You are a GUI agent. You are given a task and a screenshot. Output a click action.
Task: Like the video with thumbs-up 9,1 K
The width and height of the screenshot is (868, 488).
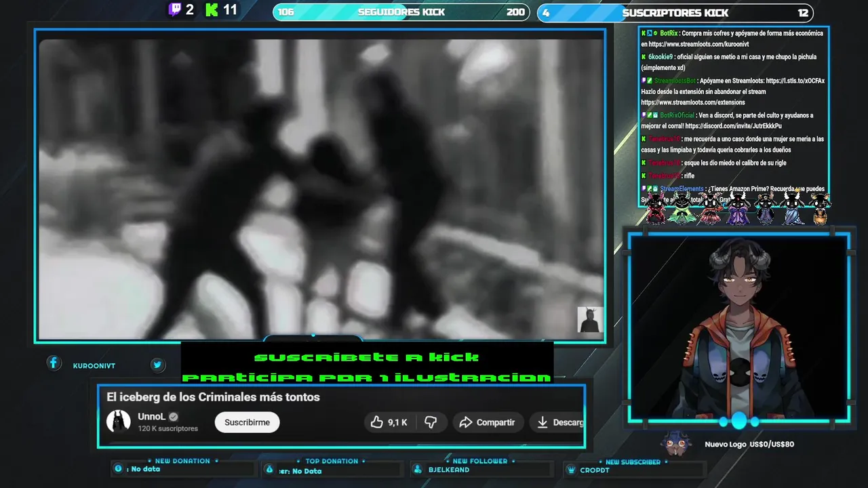click(389, 422)
